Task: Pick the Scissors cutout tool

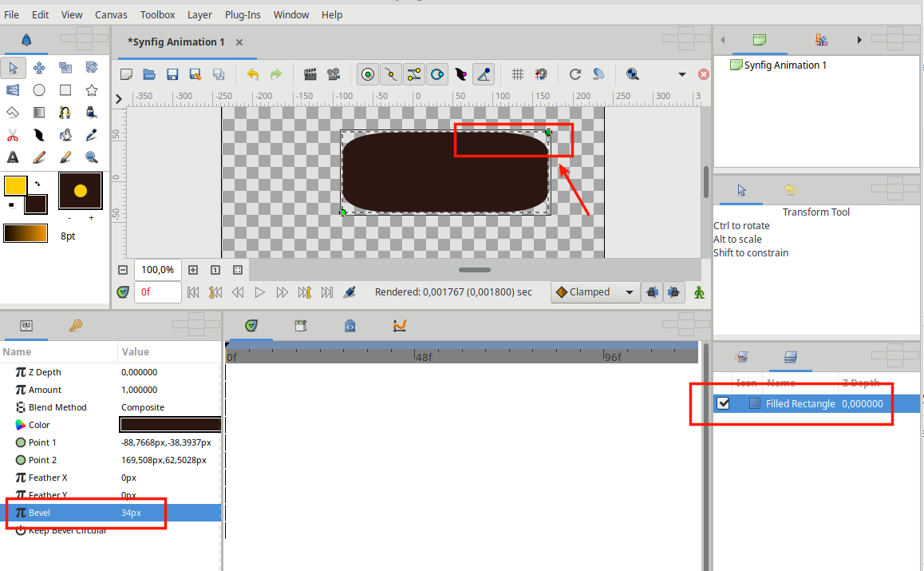Action: tap(13, 134)
